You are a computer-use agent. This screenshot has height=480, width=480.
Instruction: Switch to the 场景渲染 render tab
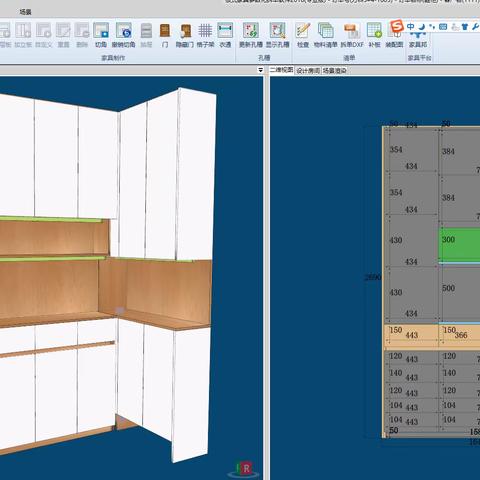tap(334, 71)
